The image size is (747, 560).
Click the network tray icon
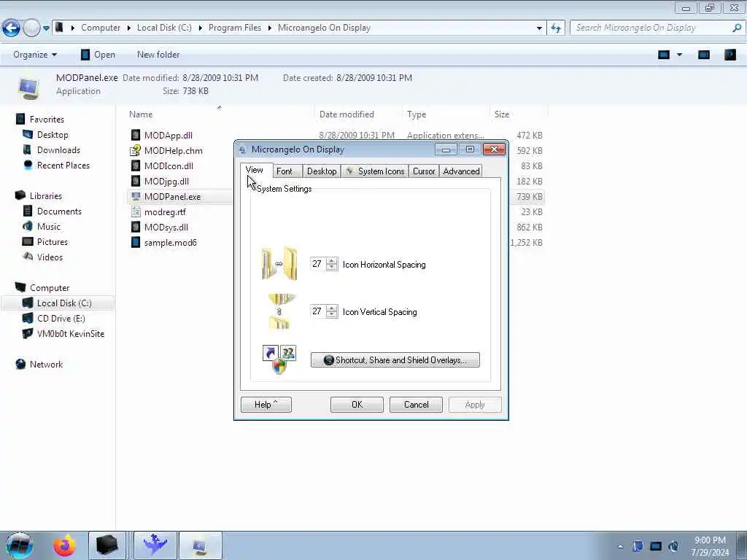656,546
